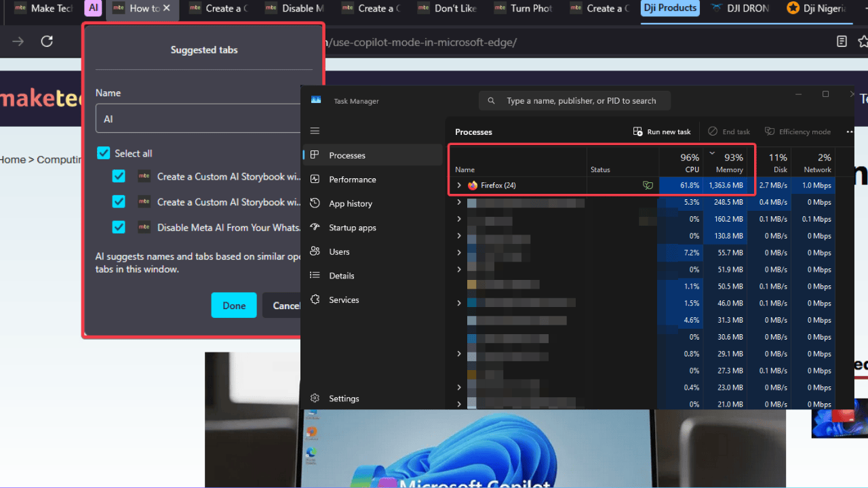The image size is (868, 488).
Task: Click the Details sidebar icon
Action: tap(341, 275)
